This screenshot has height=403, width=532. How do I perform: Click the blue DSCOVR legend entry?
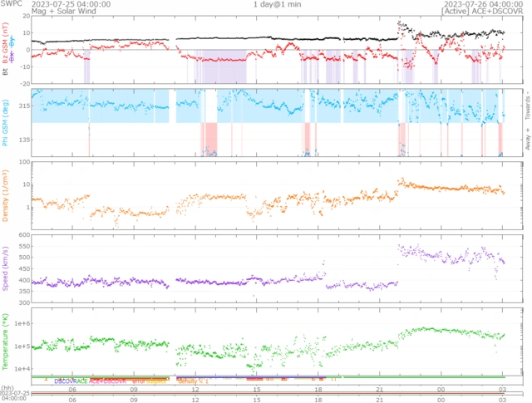(66, 381)
